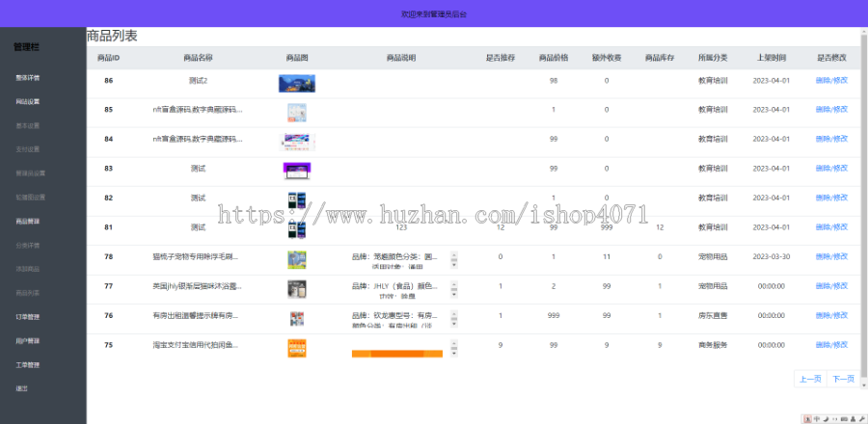The height and width of the screenshot is (424, 868).
Task: Click the orange thumbnail of product 75
Action: click(297, 348)
